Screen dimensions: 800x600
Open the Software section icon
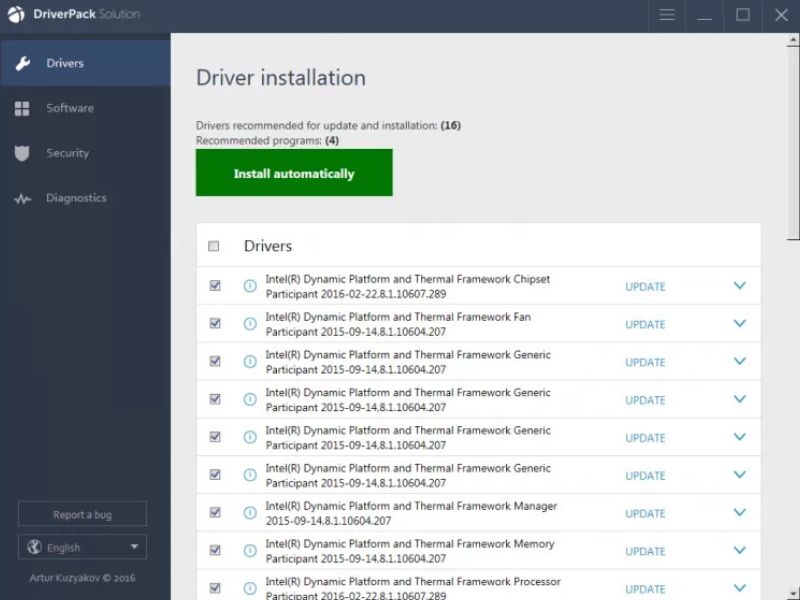[23, 108]
